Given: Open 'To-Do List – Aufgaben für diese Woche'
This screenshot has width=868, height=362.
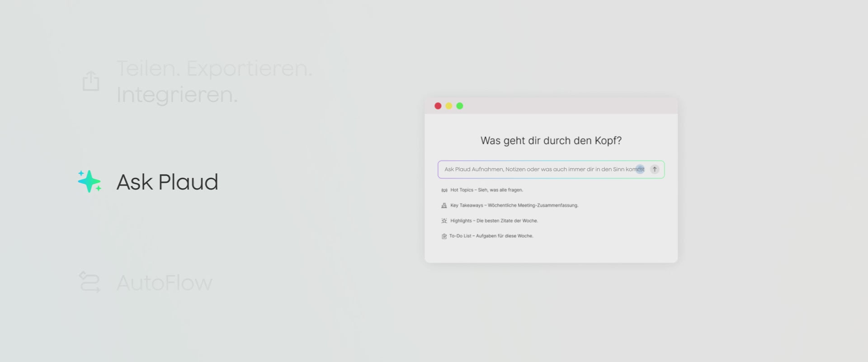Looking at the screenshot, I should pyautogui.click(x=491, y=236).
